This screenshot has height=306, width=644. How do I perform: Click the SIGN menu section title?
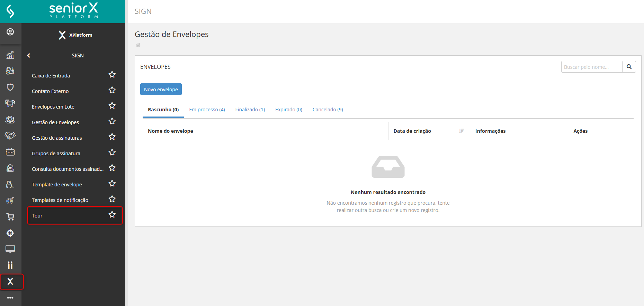coord(78,55)
